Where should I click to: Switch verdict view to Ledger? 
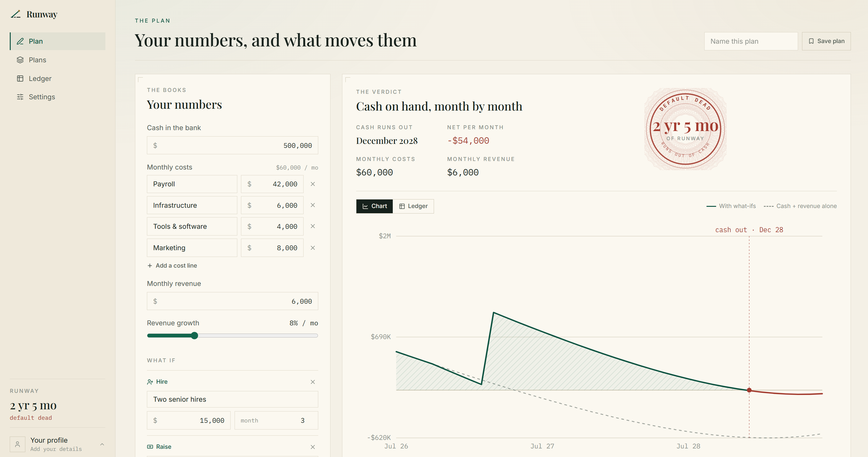[414, 206]
